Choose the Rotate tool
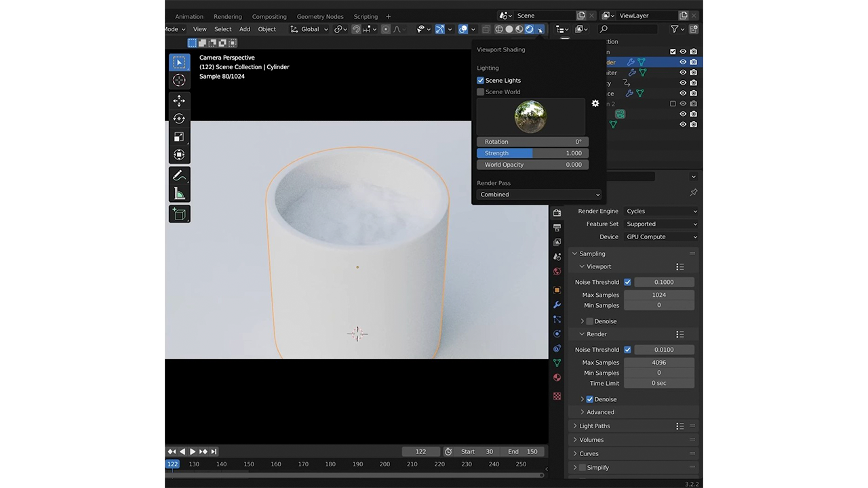868x488 pixels. pyautogui.click(x=179, y=119)
